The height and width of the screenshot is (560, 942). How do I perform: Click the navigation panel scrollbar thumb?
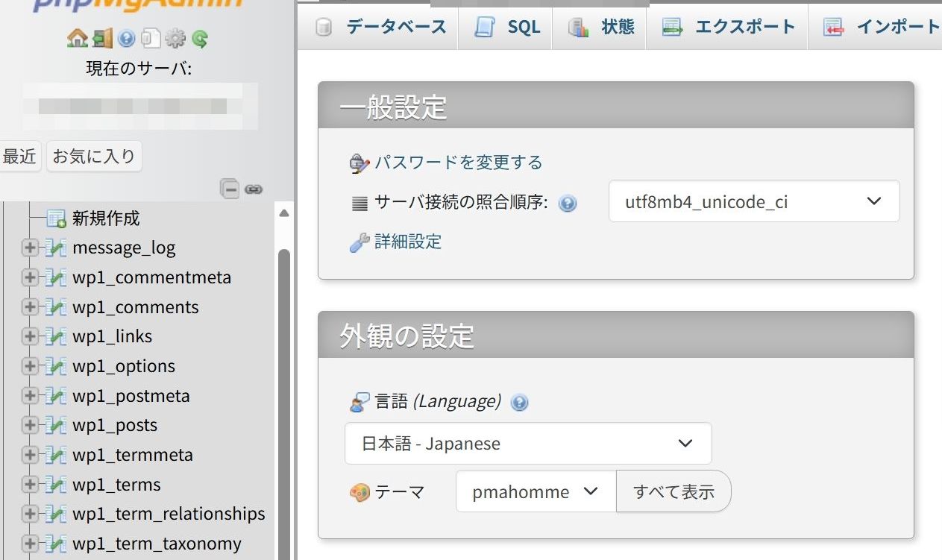(x=284, y=403)
